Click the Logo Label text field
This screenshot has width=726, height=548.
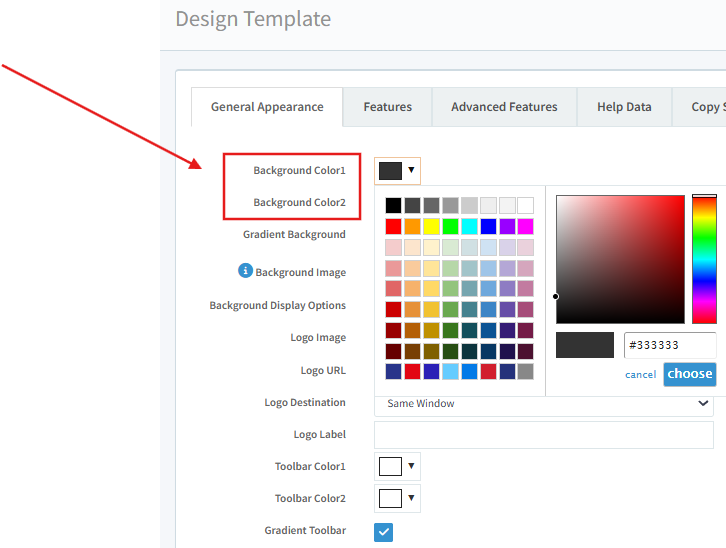coord(543,435)
